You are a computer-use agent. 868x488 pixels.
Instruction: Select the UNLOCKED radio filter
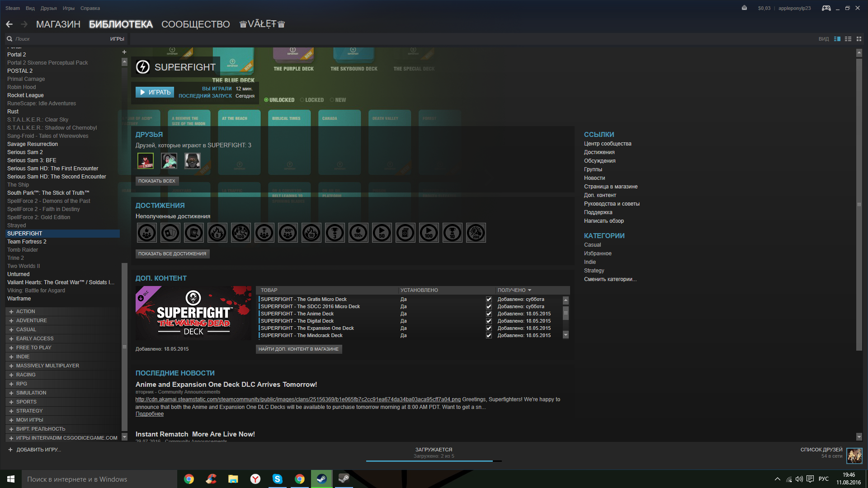coord(266,100)
